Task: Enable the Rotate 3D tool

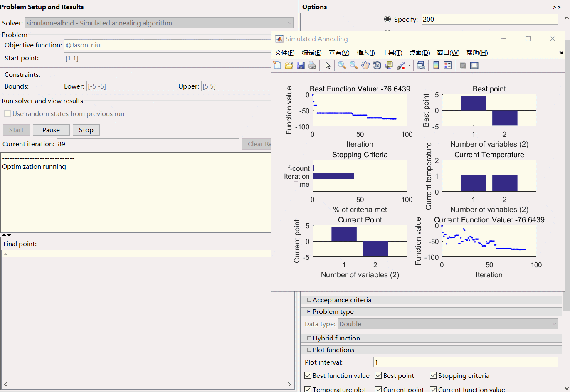Action: [x=377, y=66]
